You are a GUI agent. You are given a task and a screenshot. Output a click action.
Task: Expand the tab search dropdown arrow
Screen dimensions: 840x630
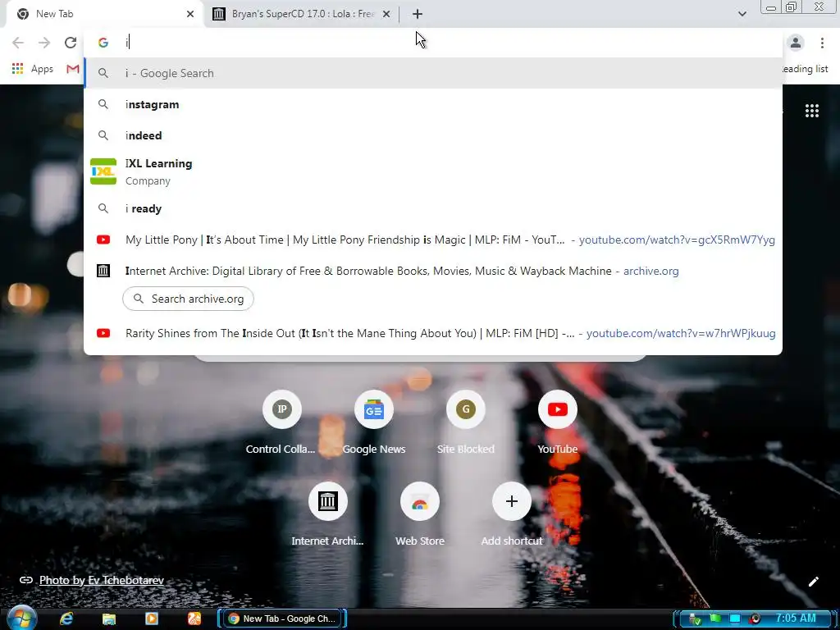[x=742, y=14]
